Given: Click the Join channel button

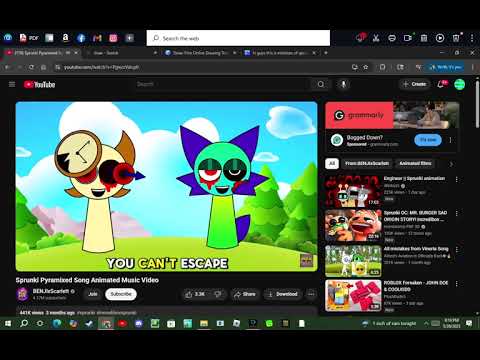Looking at the screenshot, I should tap(93, 294).
